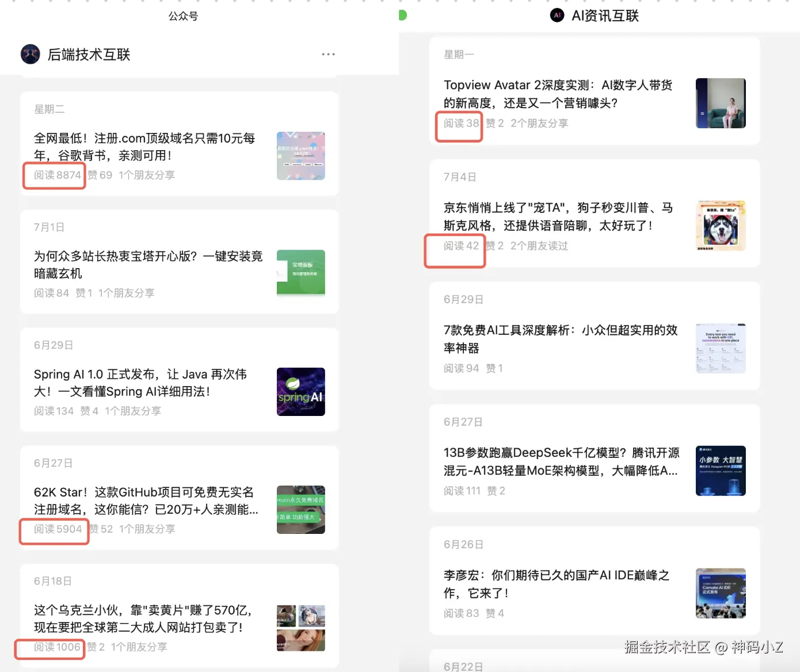Click the 小参数 大智慧 thumbnail

coord(721,471)
